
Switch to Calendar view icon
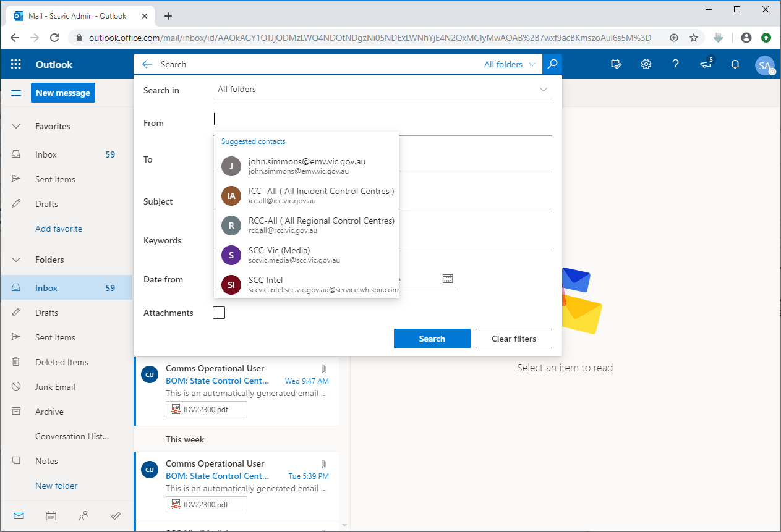click(51, 515)
